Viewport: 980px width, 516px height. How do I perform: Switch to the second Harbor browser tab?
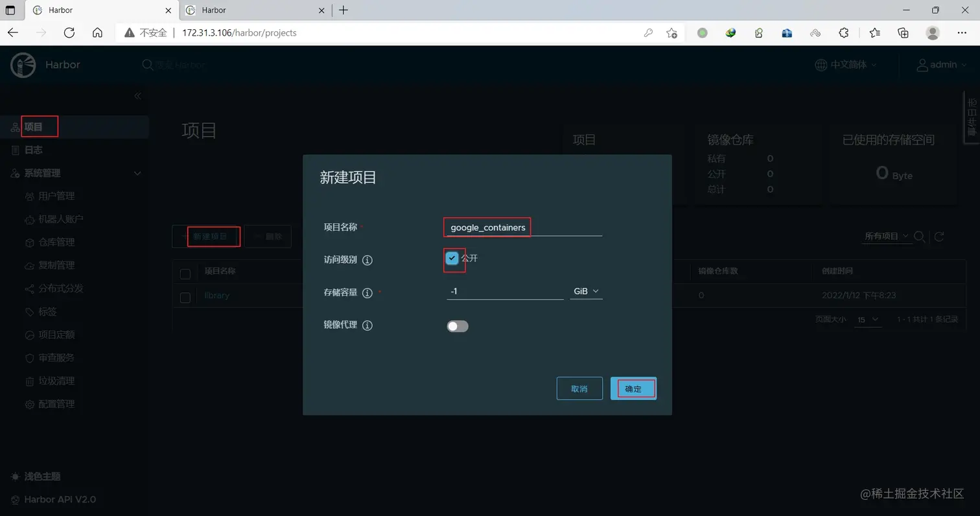(x=254, y=10)
